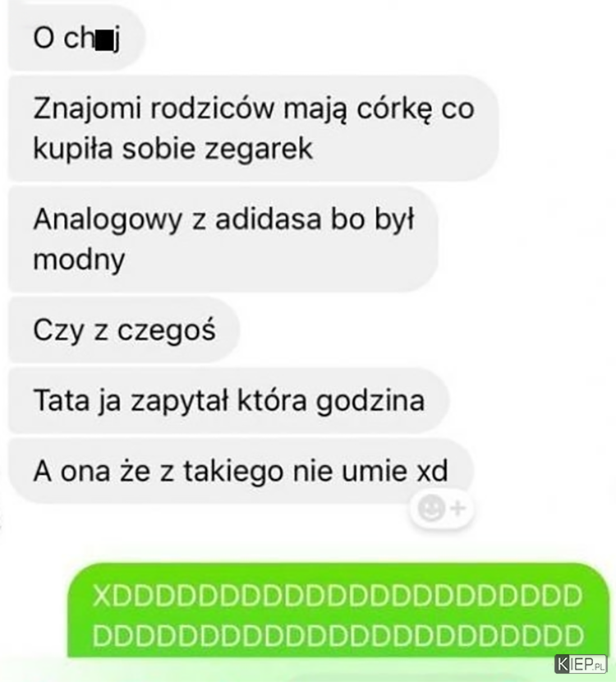Click the second line of D's in the green bubble
Viewport: 616px width, 682px height.
click(338, 636)
